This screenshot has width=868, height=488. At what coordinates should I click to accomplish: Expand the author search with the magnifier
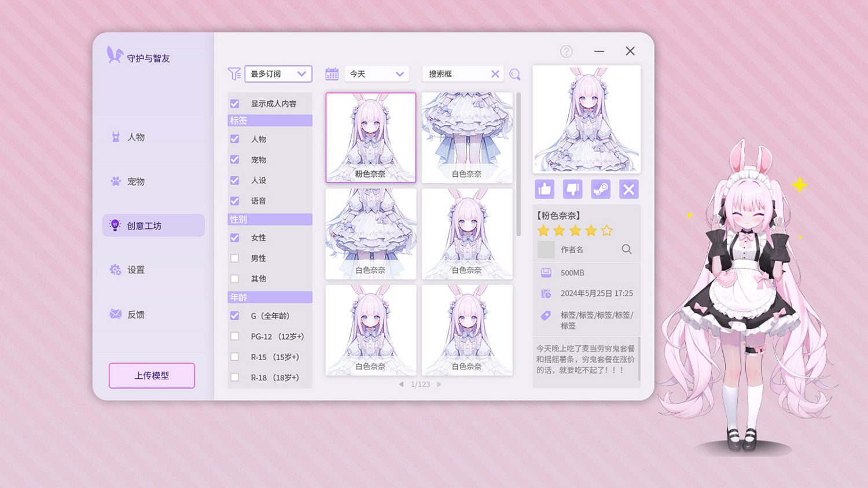point(626,249)
